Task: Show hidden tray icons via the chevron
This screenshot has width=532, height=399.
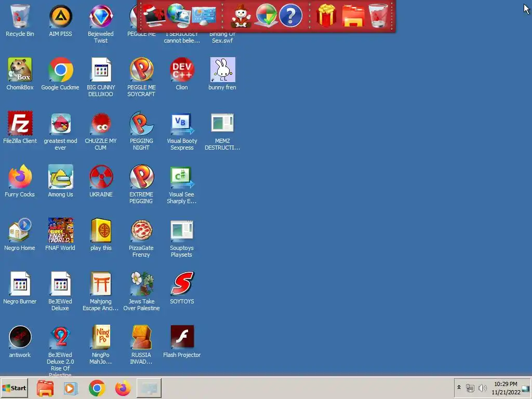Action: coord(459,388)
